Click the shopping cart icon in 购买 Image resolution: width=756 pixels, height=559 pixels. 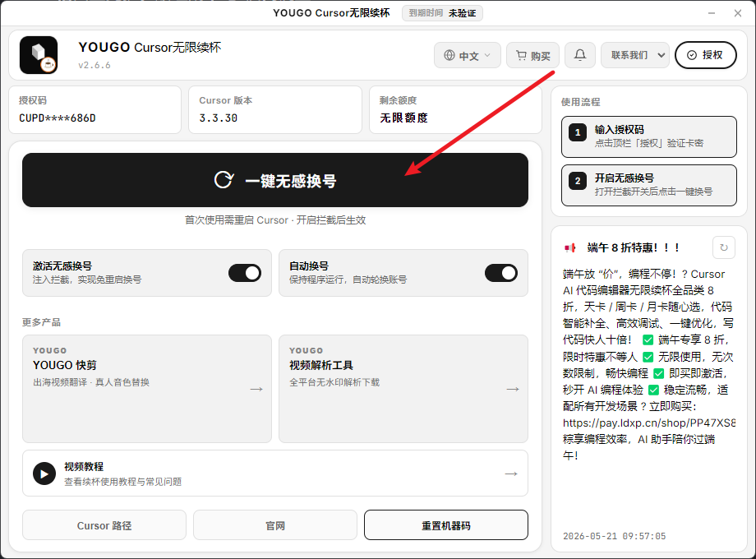click(x=521, y=55)
